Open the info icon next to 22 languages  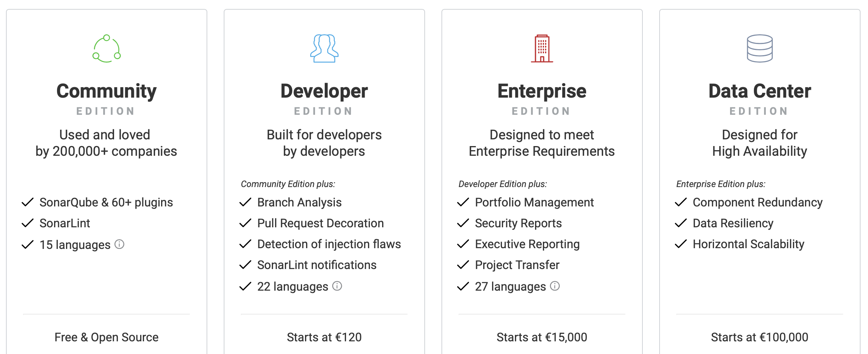click(337, 287)
